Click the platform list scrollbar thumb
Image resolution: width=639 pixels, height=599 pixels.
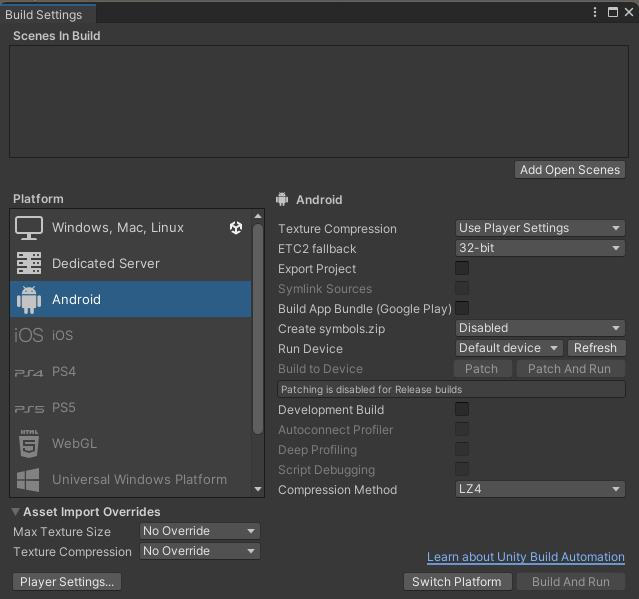(258, 329)
